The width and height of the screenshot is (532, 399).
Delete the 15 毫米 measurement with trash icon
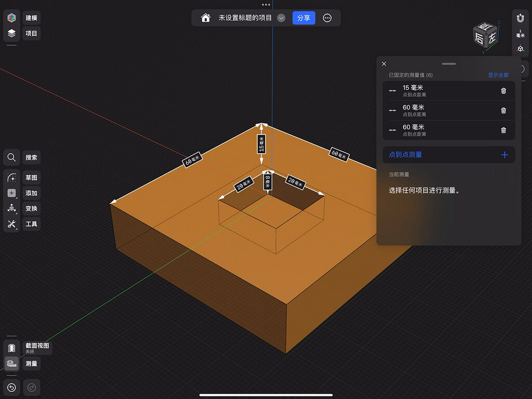(503, 90)
